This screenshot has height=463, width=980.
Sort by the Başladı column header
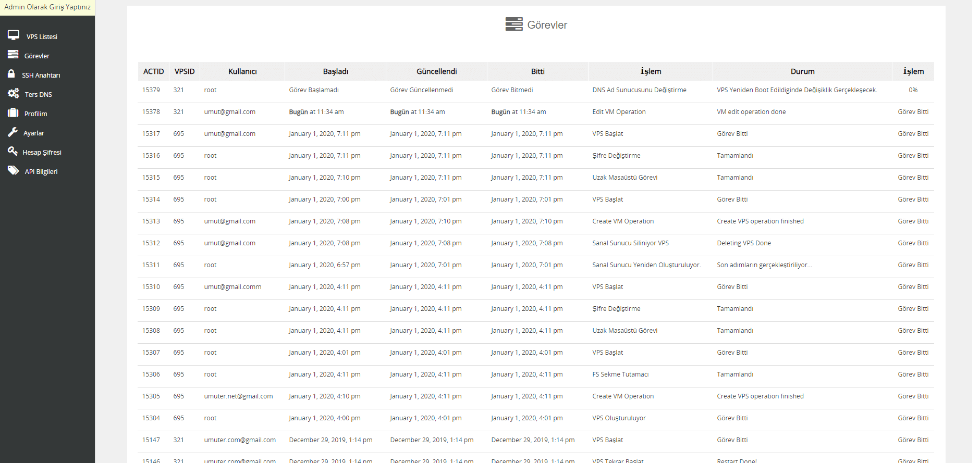click(335, 71)
